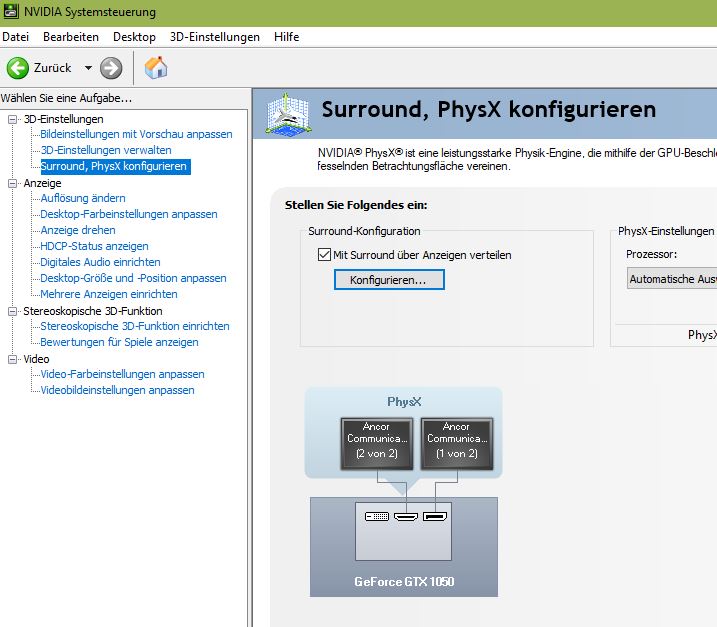
Task: Open HDCP-Status anzeigen link
Action: [94, 246]
